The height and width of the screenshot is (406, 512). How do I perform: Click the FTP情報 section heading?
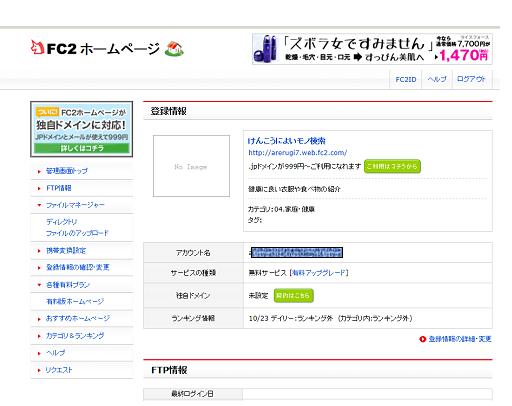coord(169,370)
